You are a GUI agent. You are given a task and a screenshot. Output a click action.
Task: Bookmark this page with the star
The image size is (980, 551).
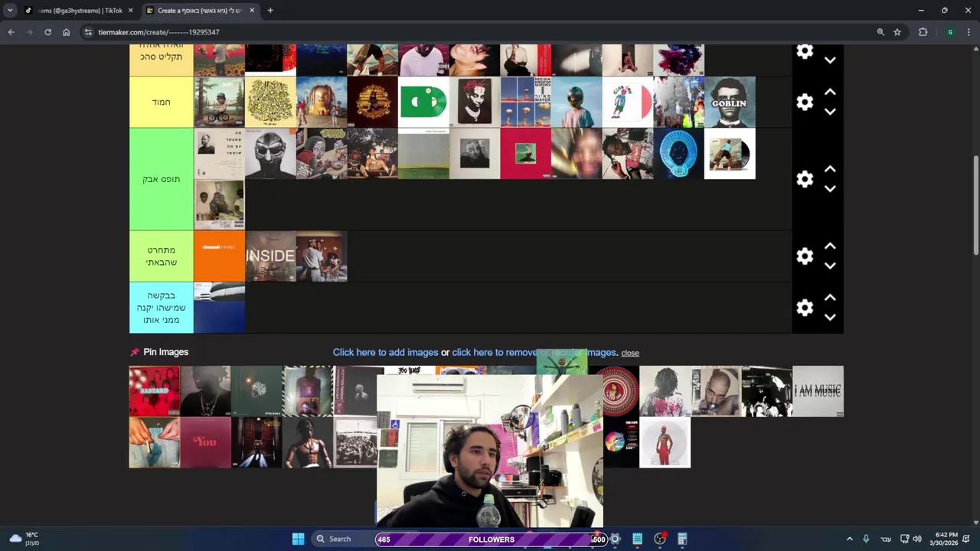click(x=897, y=32)
